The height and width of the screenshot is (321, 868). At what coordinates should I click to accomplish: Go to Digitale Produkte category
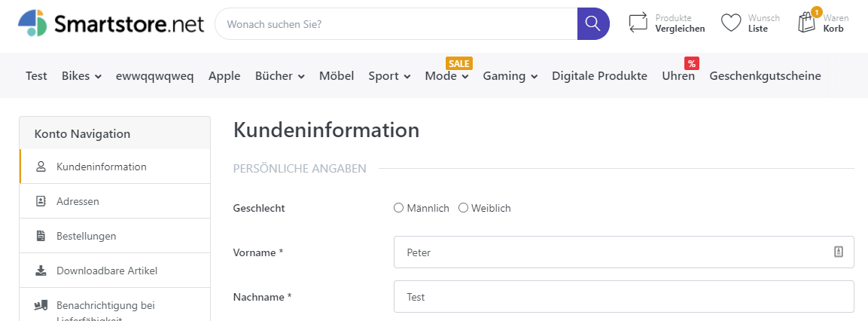pyautogui.click(x=599, y=76)
